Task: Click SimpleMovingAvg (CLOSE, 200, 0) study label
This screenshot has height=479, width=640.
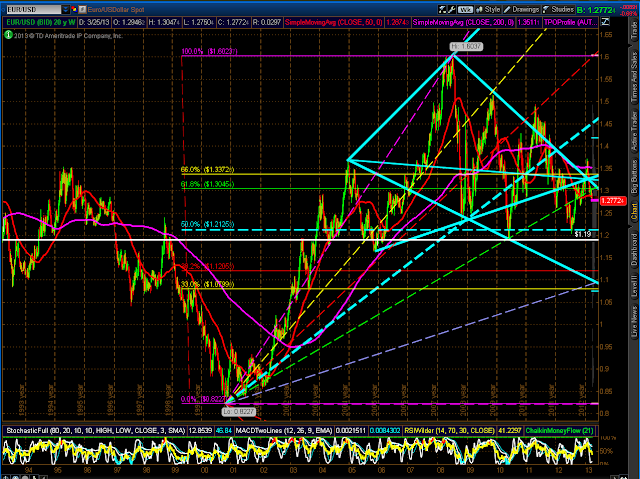Action: [463, 22]
